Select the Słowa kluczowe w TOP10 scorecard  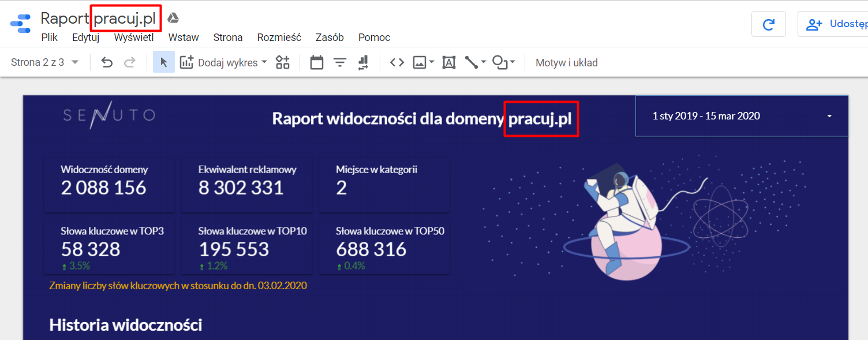[x=246, y=246]
